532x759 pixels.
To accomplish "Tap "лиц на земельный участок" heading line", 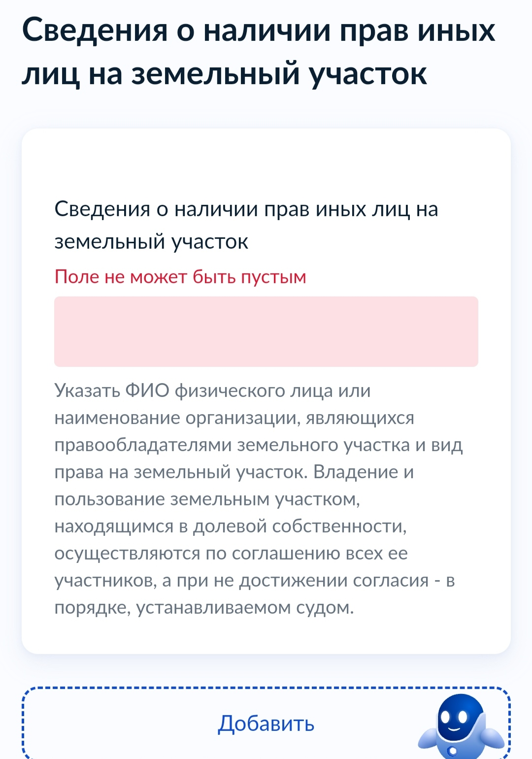I will [x=224, y=74].
